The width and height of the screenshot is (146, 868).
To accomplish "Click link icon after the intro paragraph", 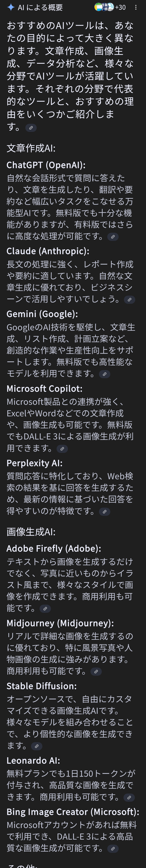I will tap(31, 128).
